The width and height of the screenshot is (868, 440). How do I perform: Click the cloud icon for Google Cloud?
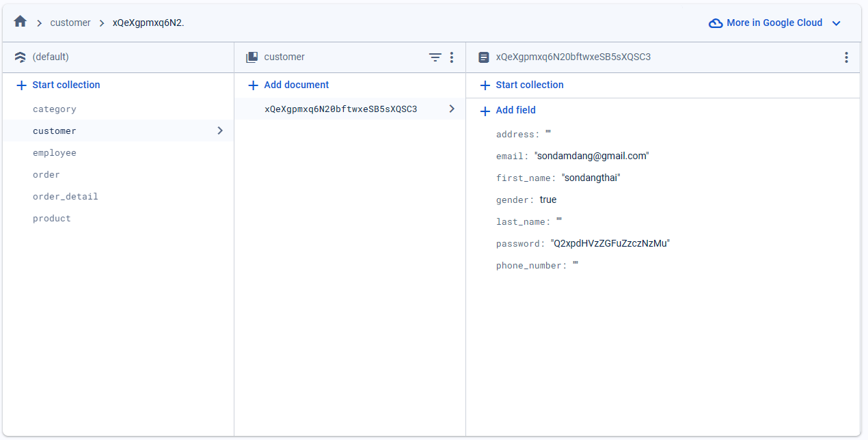click(x=716, y=23)
